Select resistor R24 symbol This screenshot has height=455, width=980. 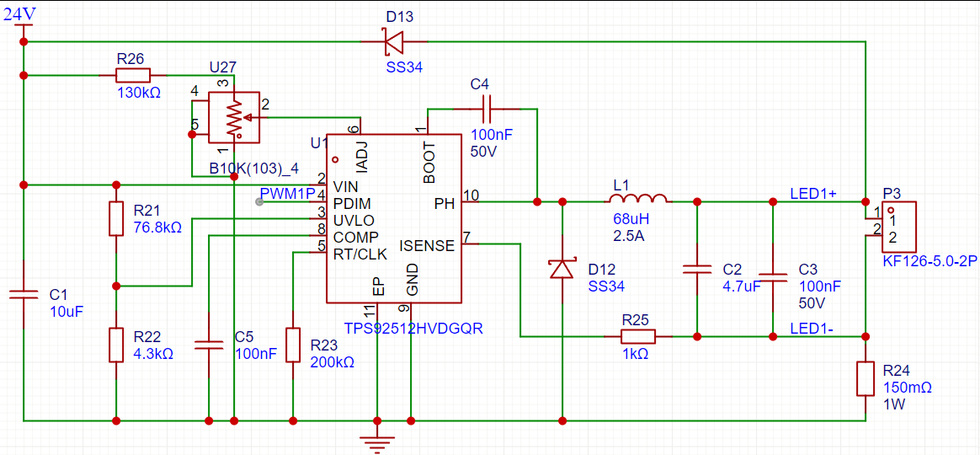point(865,378)
